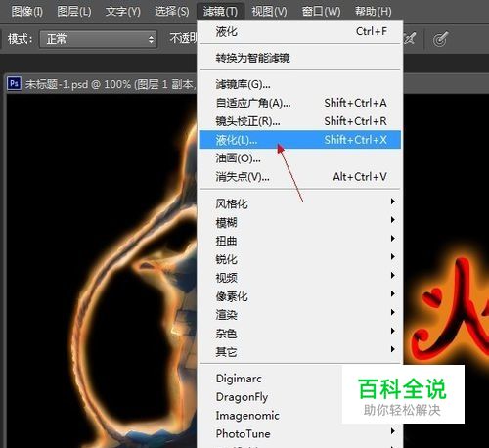Open 滤镜库(G)...
Viewport: 489px width, 448px height.
click(x=300, y=84)
